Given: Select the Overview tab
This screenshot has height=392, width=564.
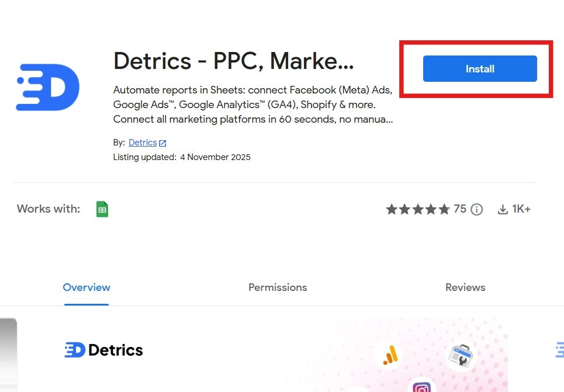Looking at the screenshot, I should [x=86, y=287].
